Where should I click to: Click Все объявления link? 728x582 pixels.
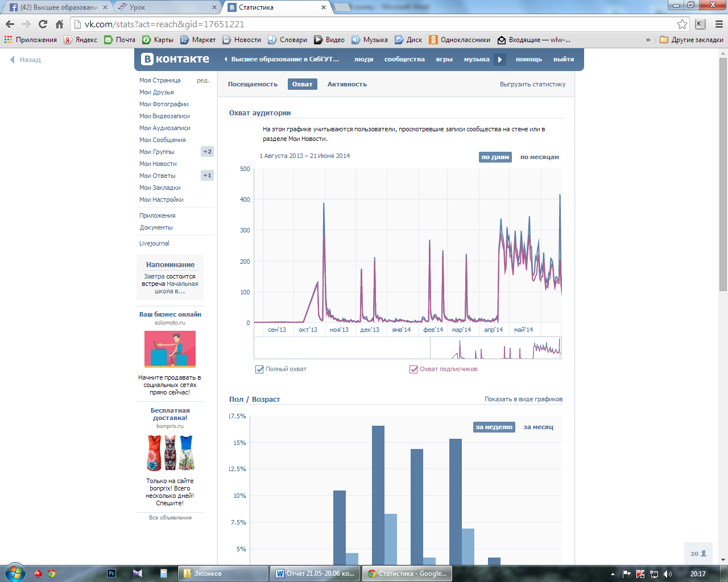pyautogui.click(x=170, y=518)
